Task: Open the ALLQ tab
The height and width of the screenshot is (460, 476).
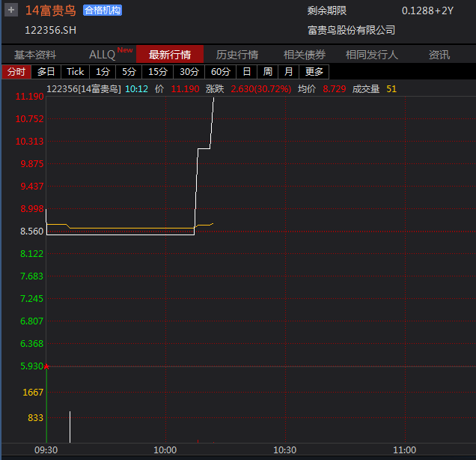Action: click(103, 55)
